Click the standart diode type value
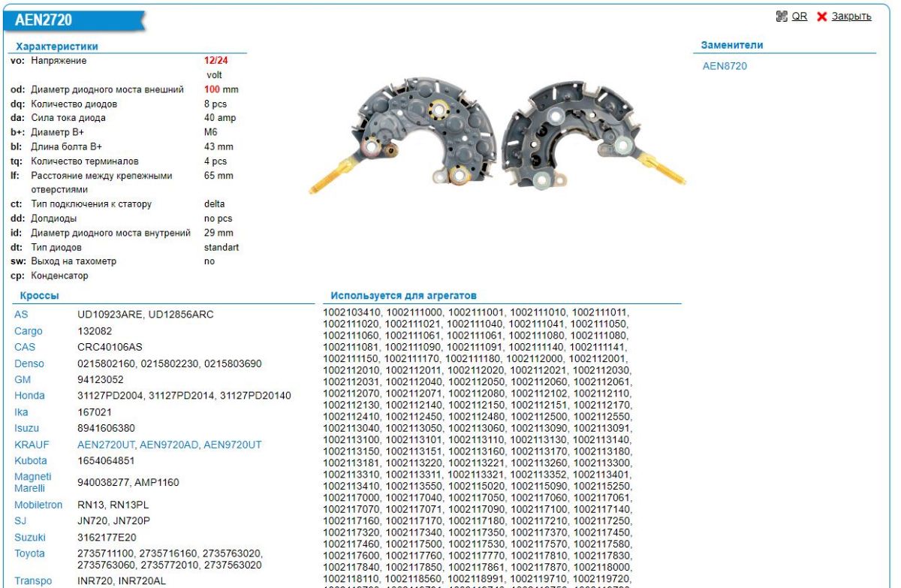The image size is (901, 588). [221, 247]
